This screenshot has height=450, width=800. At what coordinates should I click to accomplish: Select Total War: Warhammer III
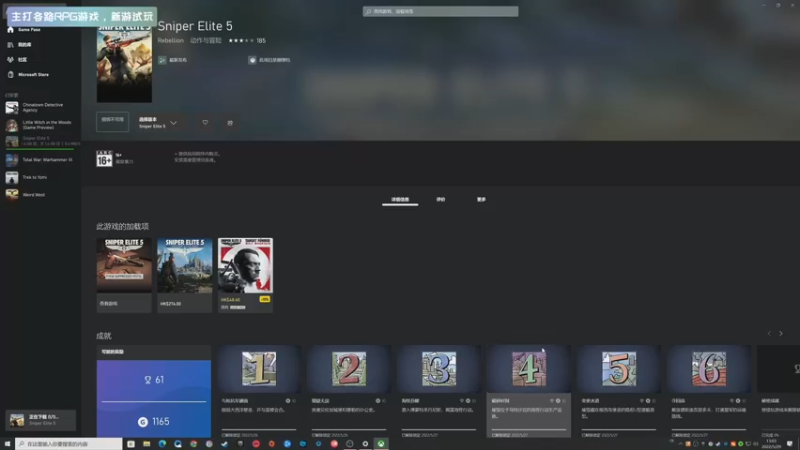(41, 160)
